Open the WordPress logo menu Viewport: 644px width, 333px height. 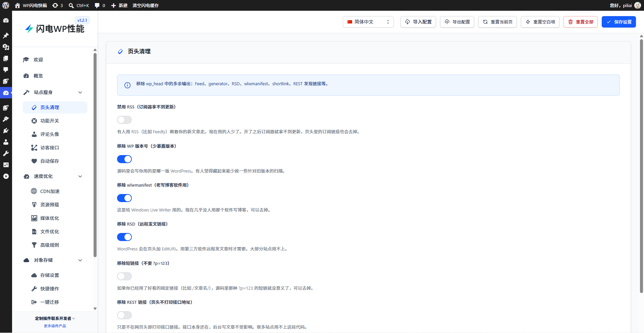6,5
